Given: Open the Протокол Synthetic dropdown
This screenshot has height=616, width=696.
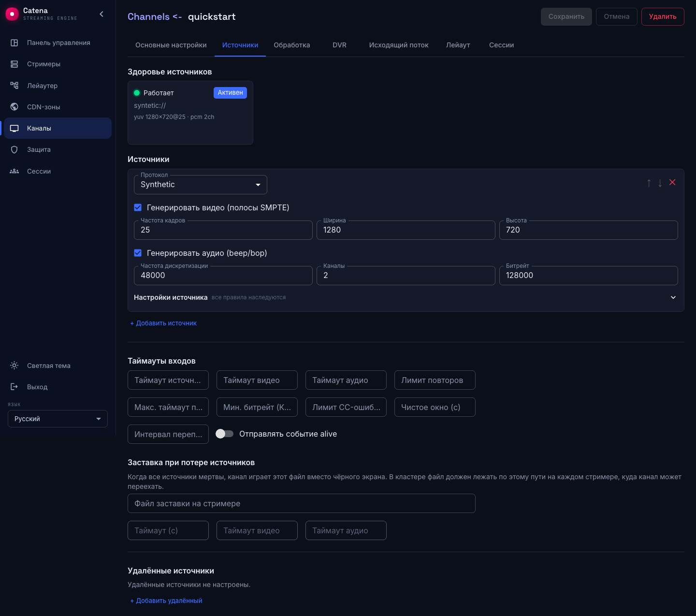Looking at the screenshot, I should point(201,185).
